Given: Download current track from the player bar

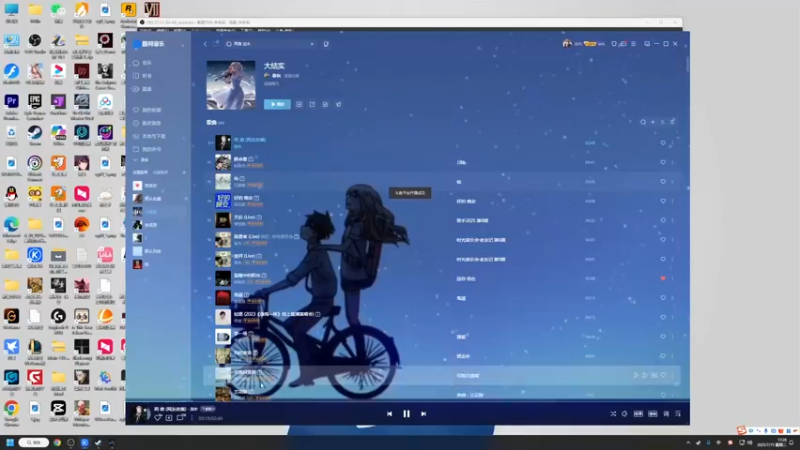Looking at the screenshot, I should pos(169,418).
